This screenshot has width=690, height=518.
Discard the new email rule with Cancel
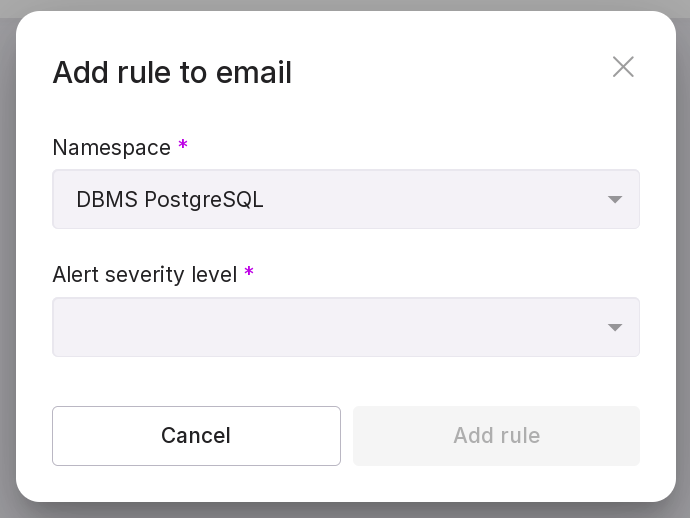point(196,436)
